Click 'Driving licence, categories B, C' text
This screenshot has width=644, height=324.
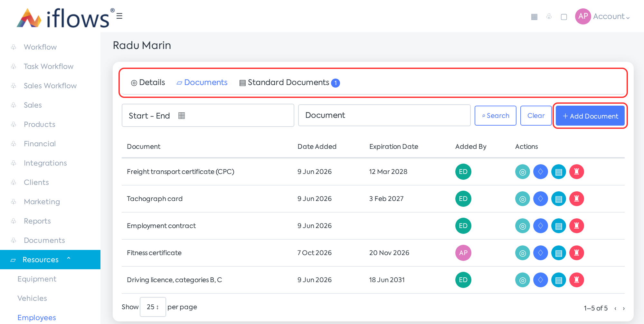tap(174, 280)
